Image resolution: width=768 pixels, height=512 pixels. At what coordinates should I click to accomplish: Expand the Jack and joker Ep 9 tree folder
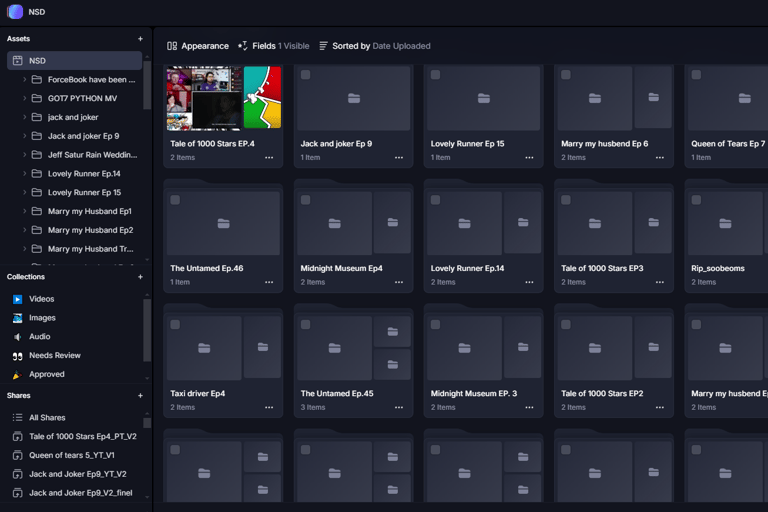[24, 136]
